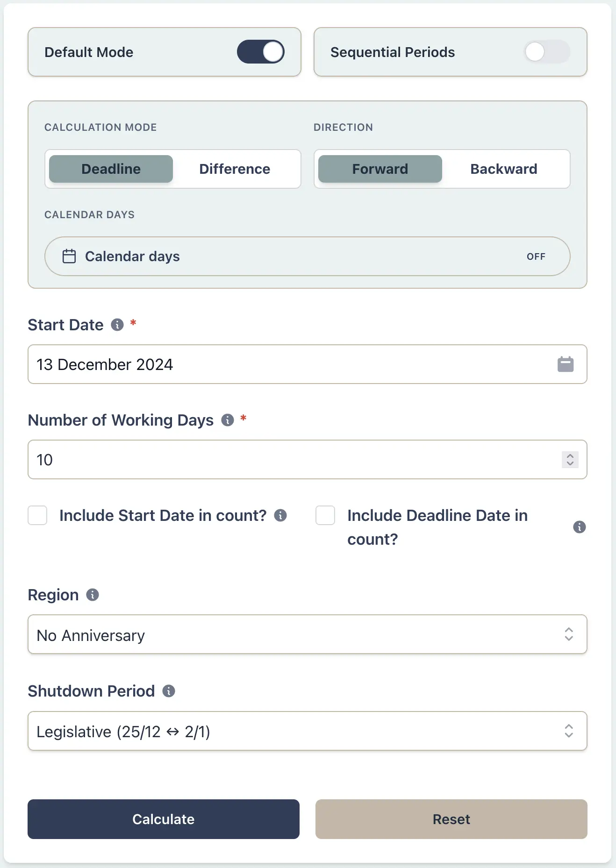
Task: Switch calculation mode to Difference
Action: point(234,169)
